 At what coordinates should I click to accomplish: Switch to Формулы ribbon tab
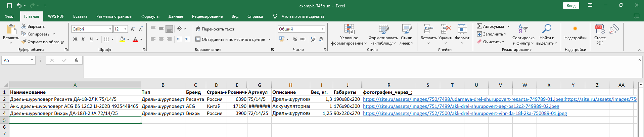(x=150, y=16)
